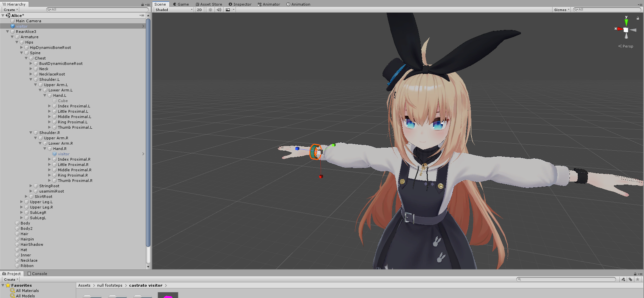
Task: Click red X axis cone on gizmo
Action: coord(620,29)
